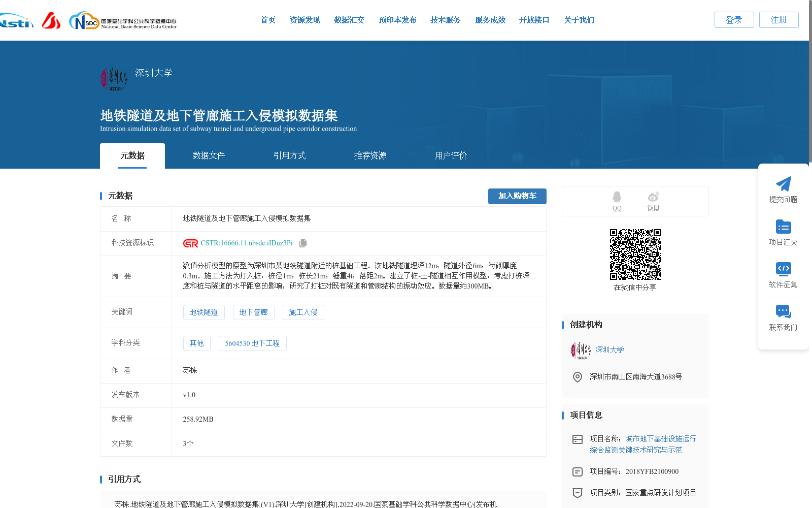
Task: Switch to the 用户评价 tab
Action: [x=451, y=156]
